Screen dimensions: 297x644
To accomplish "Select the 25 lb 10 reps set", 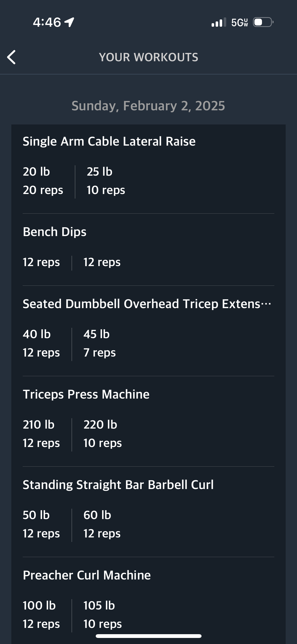I will (106, 181).
